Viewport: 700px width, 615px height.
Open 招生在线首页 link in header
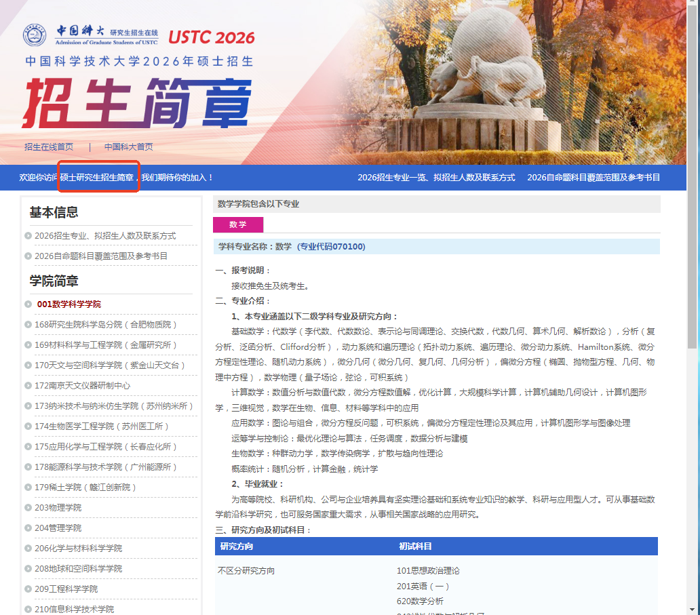click(49, 147)
